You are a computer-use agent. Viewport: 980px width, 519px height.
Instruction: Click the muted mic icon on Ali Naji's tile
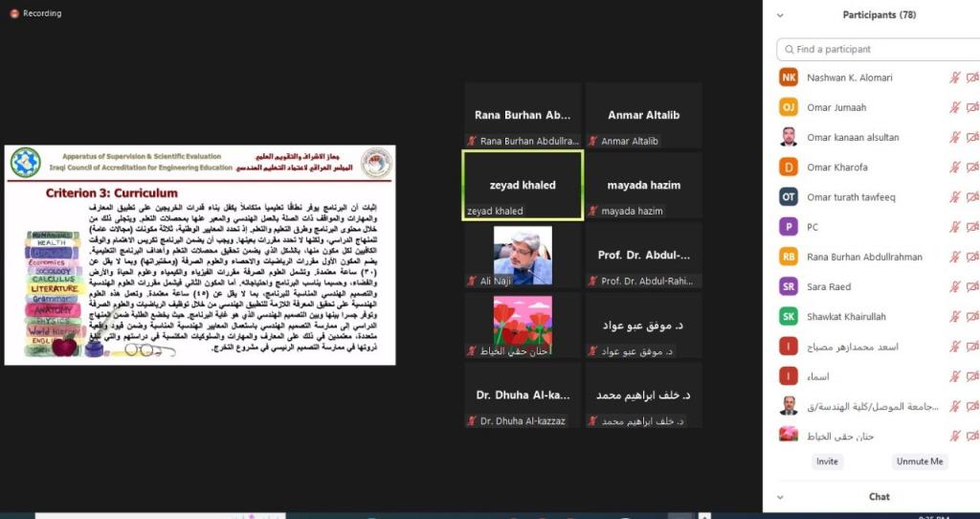pyautogui.click(x=471, y=281)
